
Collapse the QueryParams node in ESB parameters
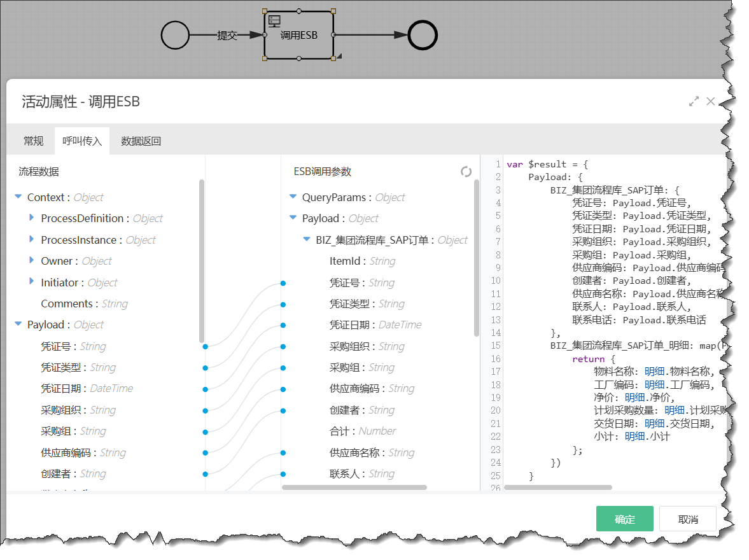pyautogui.click(x=293, y=197)
